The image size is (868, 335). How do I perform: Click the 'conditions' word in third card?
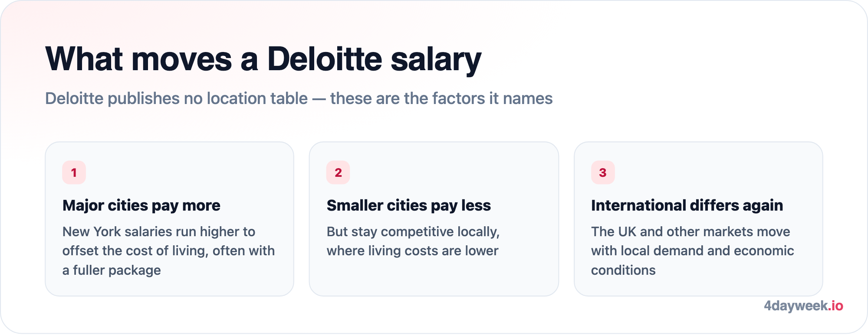pos(623,270)
